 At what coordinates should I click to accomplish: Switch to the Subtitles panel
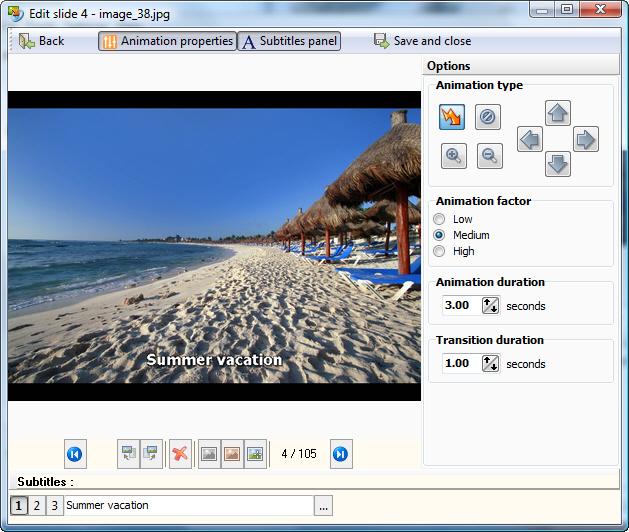coord(289,41)
